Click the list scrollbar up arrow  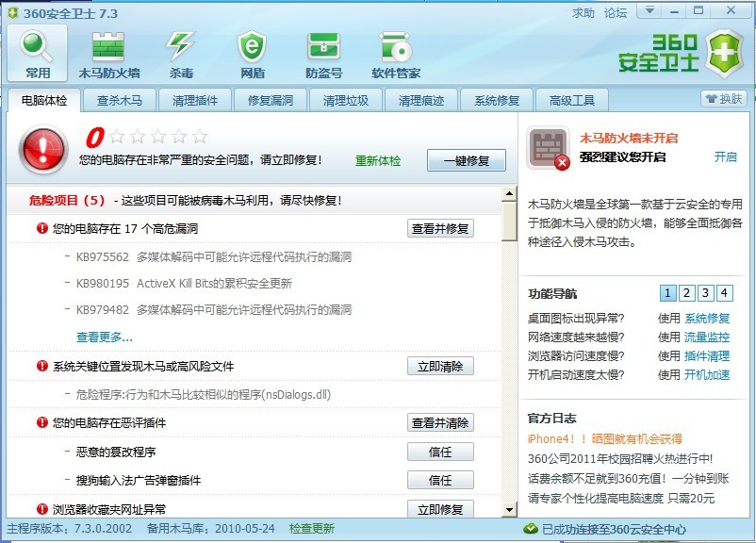click(509, 193)
